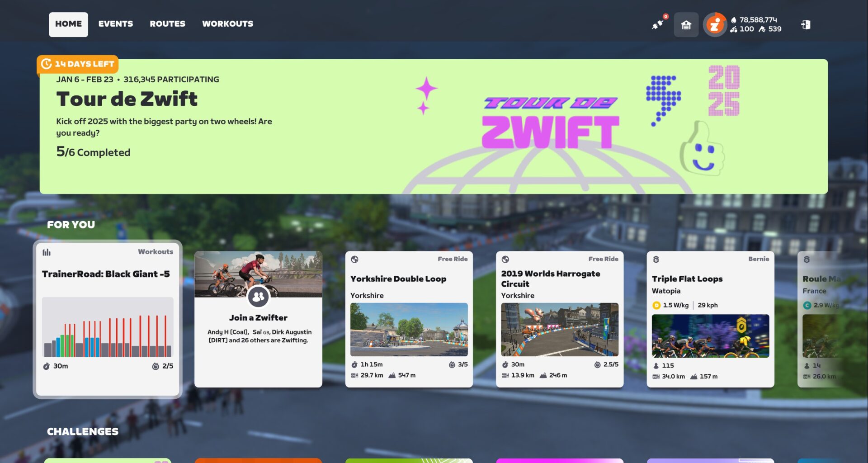Click the Yorkshire Double Loop route thumbnail
The width and height of the screenshot is (868, 463).
point(409,330)
